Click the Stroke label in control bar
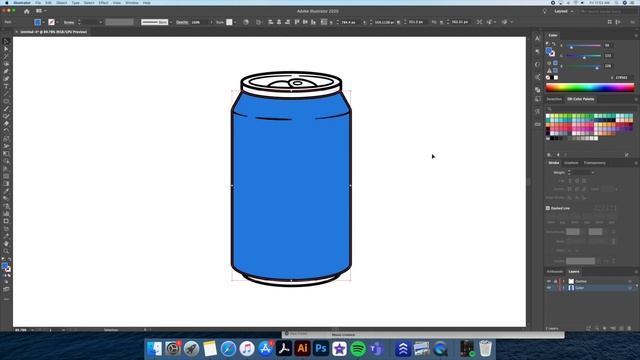 click(x=69, y=22)
